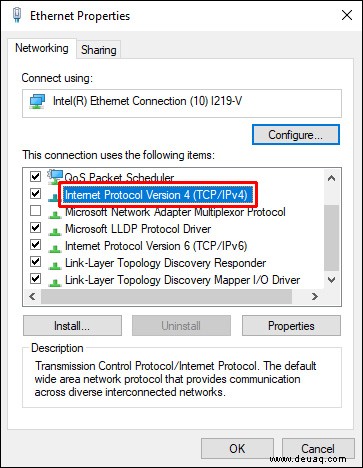The image size is (363, 468).
Task: Click the Properties button
Action: 291,326
